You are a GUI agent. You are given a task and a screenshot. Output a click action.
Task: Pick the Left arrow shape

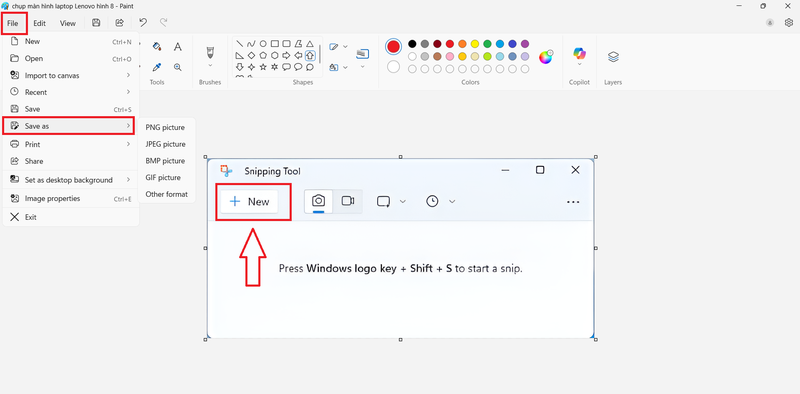pos(298,56)
